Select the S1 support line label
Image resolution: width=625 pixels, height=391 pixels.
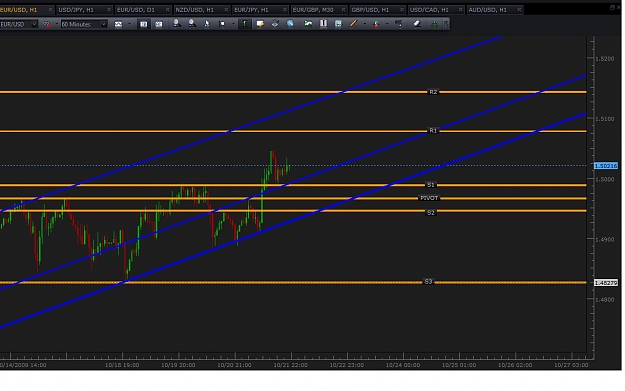(x=430, y=185)
